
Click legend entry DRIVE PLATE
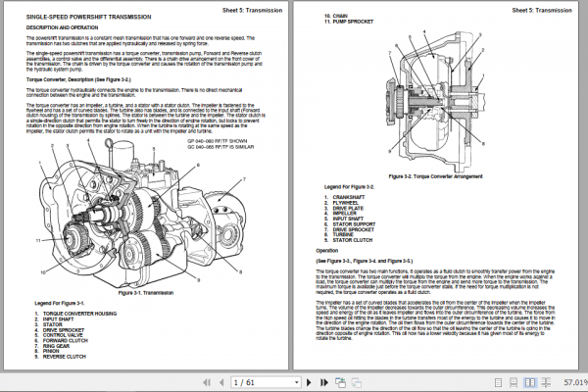[348, 208]
